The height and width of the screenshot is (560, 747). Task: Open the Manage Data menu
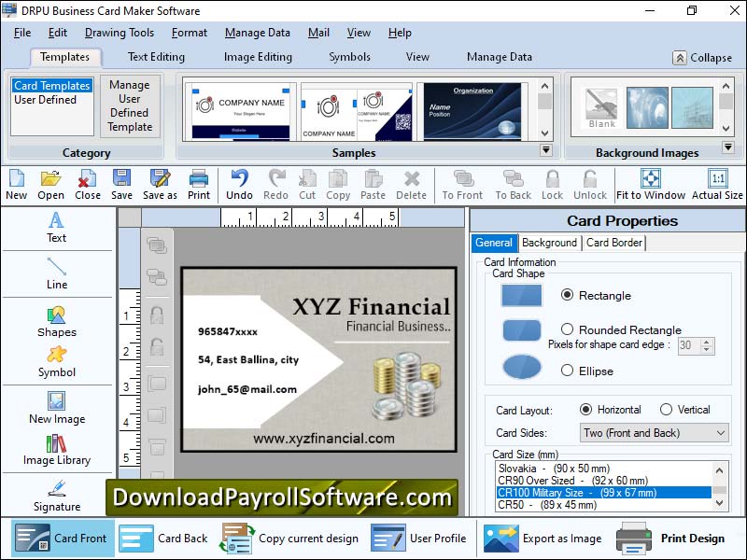click(x=258, y=33)
